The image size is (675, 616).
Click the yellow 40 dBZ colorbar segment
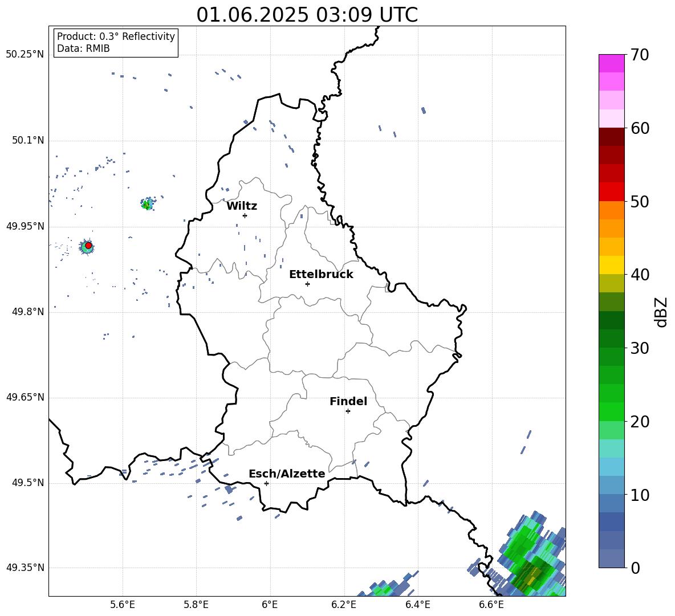click(611, 265)
